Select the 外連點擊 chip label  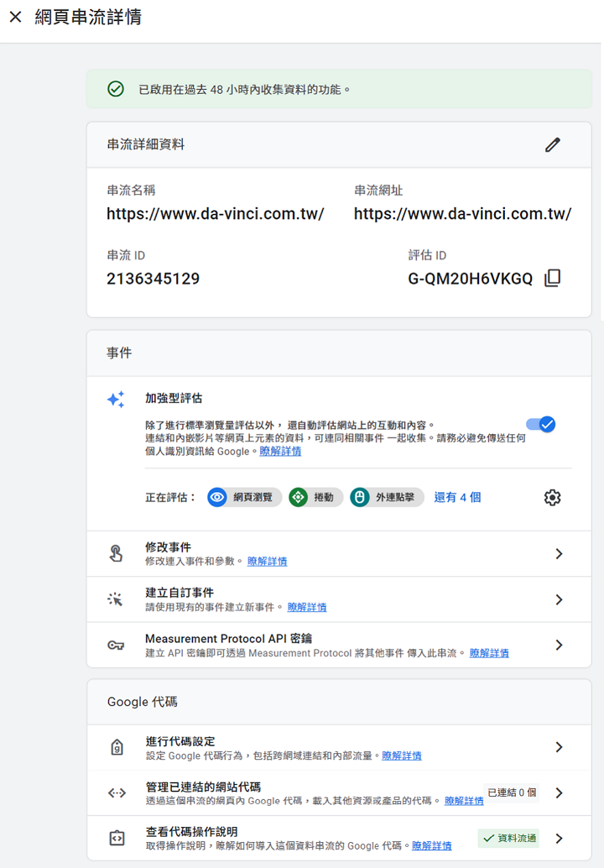click(395, 497)
